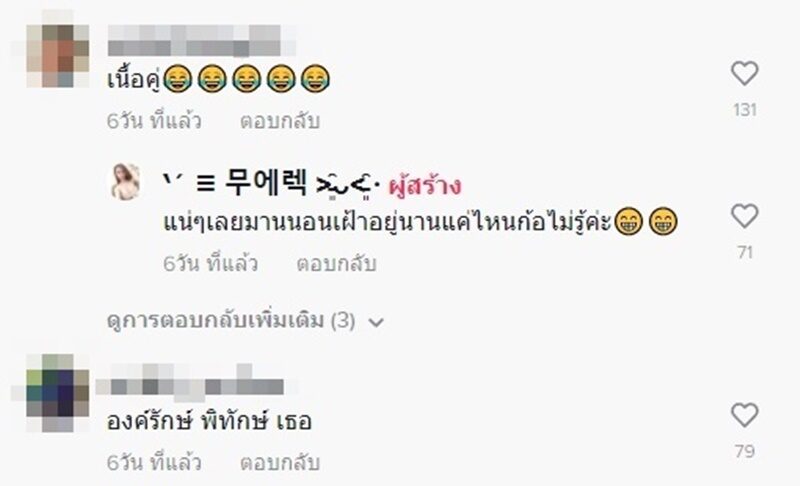Open the creator's profile picture
Image resolution: width=800 pixels, height=486 pixels.
tap(126, 182)
